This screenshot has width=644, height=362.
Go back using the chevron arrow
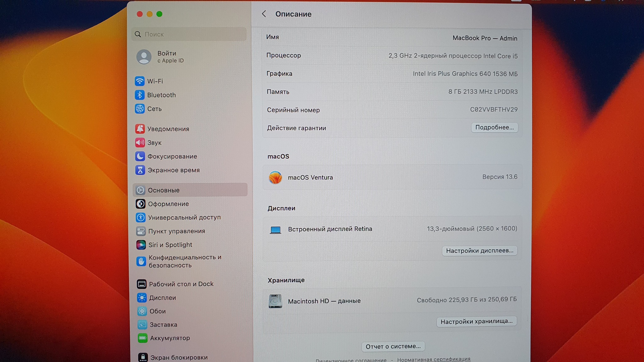point(264,14)
